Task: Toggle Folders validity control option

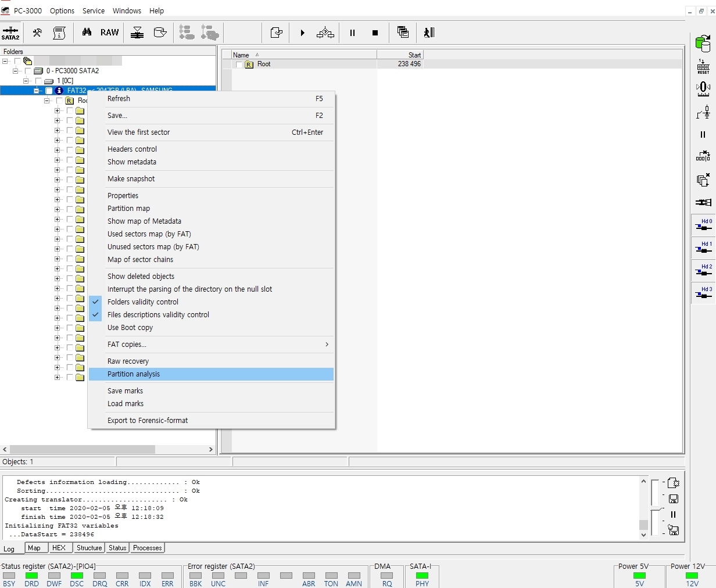Action: click(143, 302)
